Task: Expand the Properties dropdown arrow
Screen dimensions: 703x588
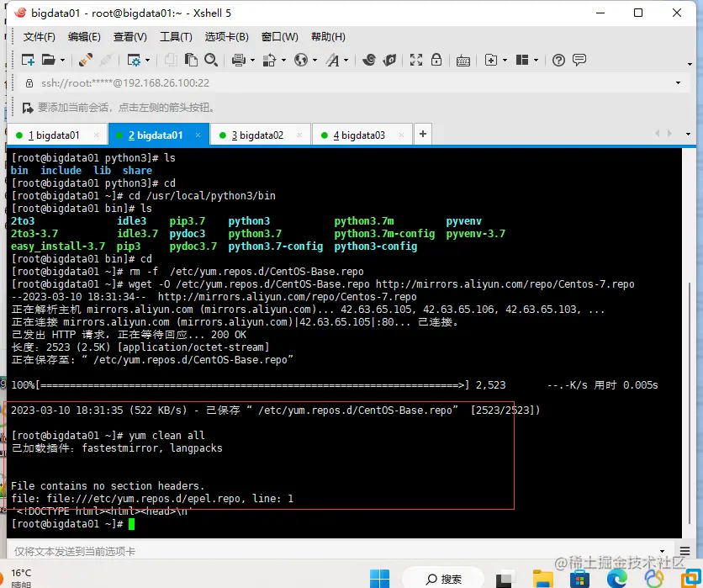Action: click(147, 60)
